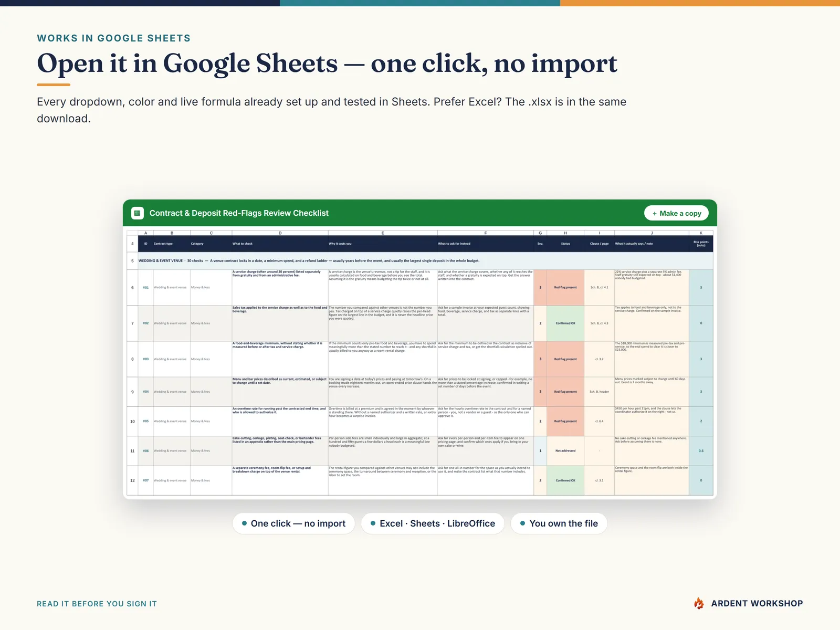
Task: Select column A header
Action: 145,233
